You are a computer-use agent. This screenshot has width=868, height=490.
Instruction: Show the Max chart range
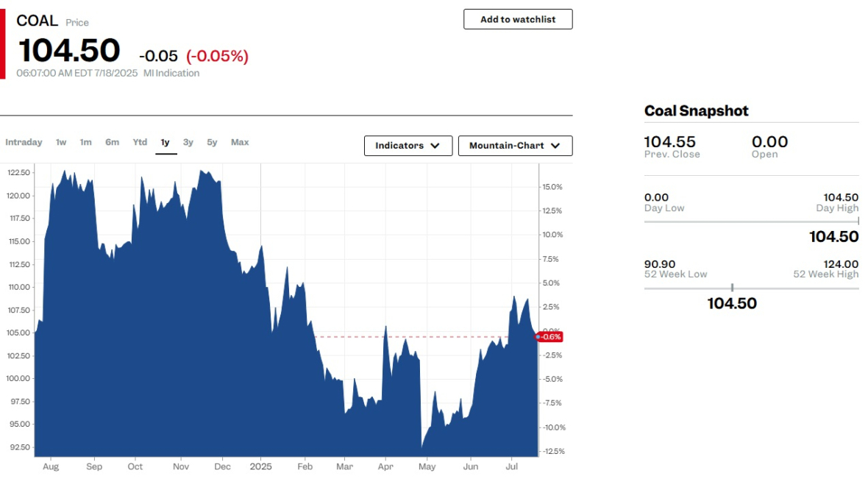[x=240, y=142]
